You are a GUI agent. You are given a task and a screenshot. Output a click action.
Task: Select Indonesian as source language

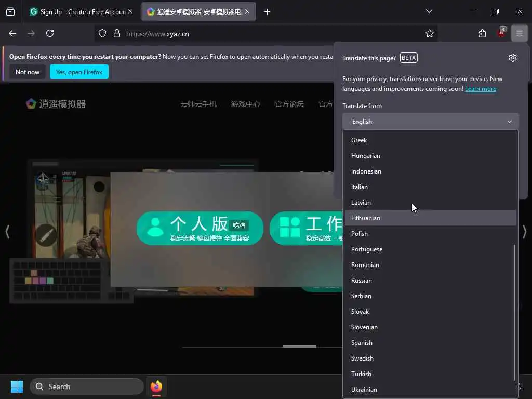tap(431, 171)
